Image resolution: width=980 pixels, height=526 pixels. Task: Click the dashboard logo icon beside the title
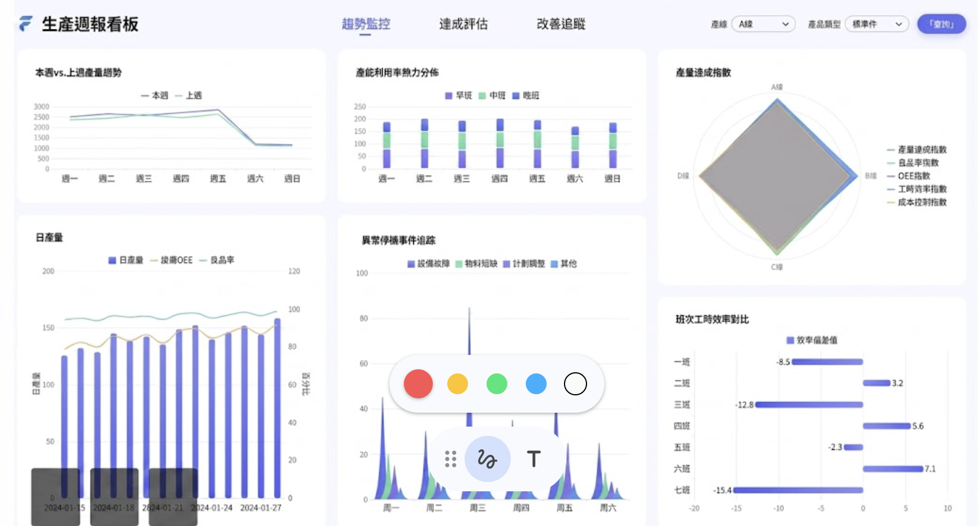pyautogui.click(x=26, y=24)
